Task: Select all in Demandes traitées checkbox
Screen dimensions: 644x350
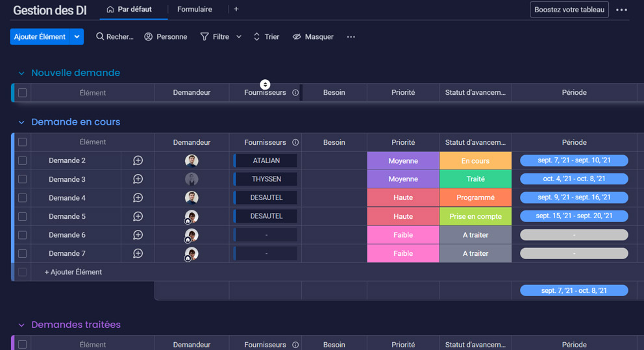Action: coord(22,345)
